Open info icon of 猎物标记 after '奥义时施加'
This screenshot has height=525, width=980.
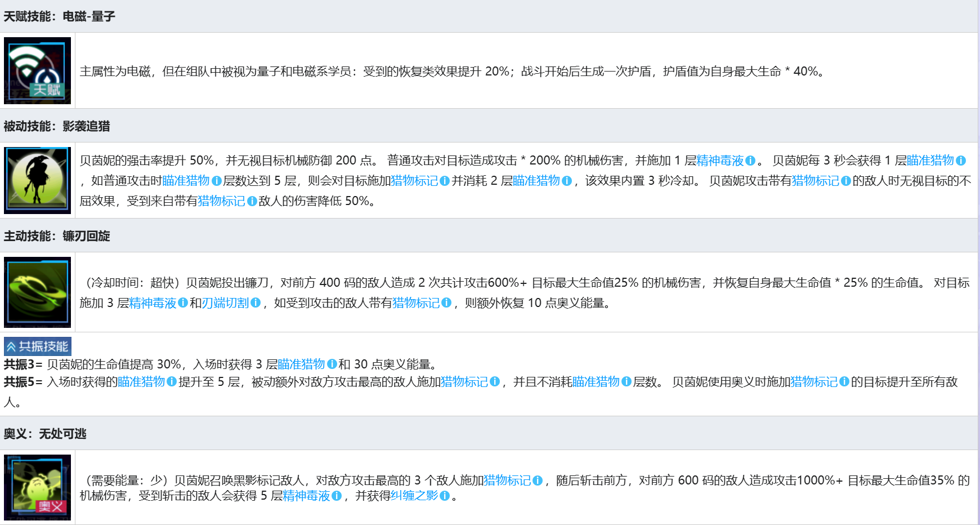844,382
